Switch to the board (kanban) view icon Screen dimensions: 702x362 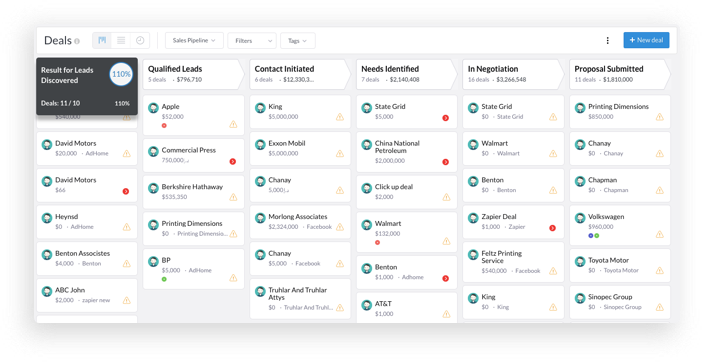(102, 40)
